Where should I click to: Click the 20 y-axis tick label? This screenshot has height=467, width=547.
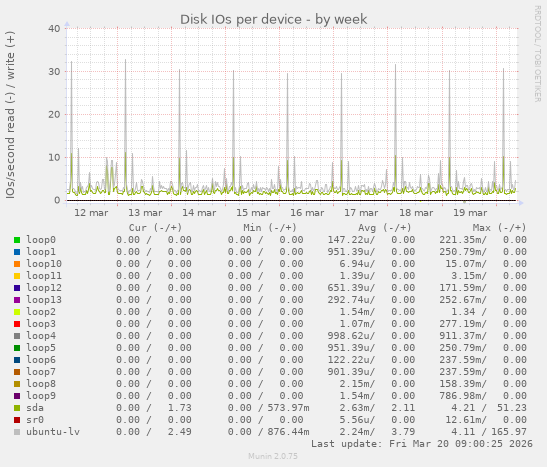coord(54,114)
